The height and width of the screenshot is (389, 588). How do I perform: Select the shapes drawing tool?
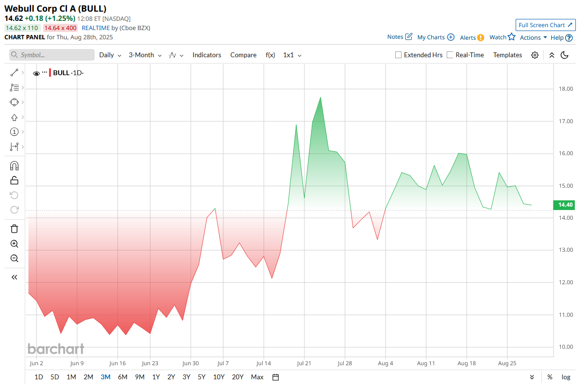click(x=14, y=102)
